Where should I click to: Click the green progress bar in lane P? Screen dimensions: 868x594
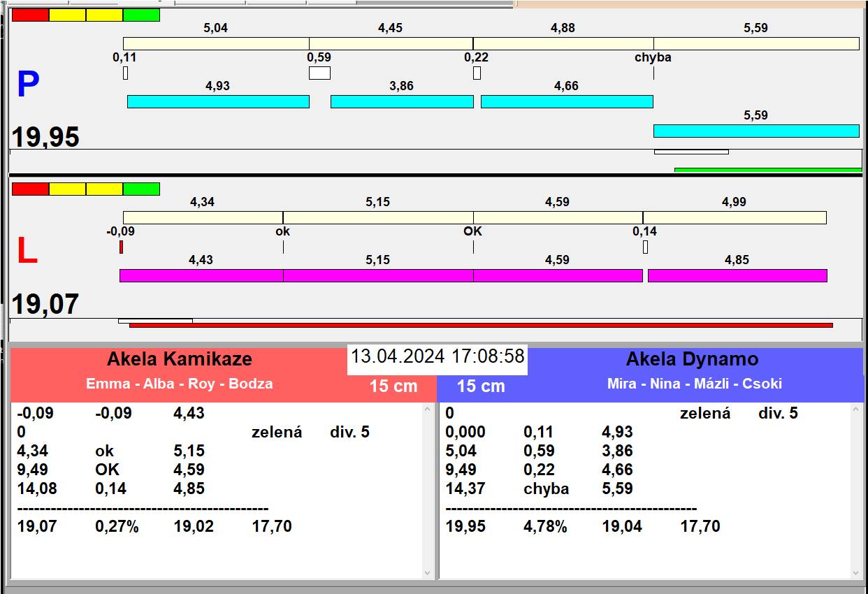point(768,170)
